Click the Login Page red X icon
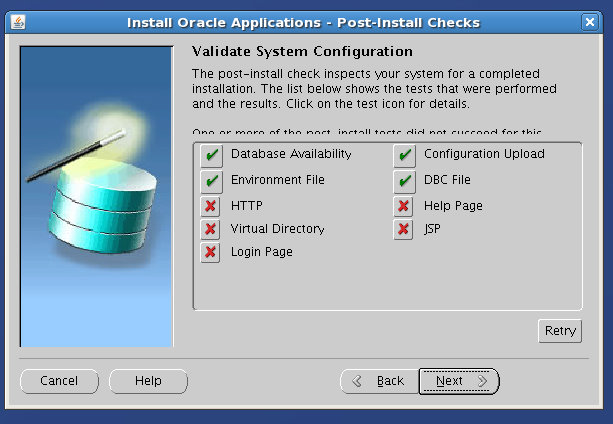Viewport: 613px width, 424px height. tap(211, 252)
